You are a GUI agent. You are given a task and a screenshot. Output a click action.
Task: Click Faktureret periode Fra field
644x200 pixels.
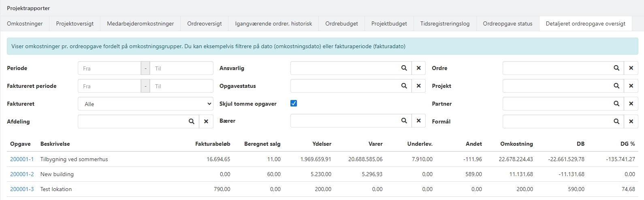coord(109,86)
